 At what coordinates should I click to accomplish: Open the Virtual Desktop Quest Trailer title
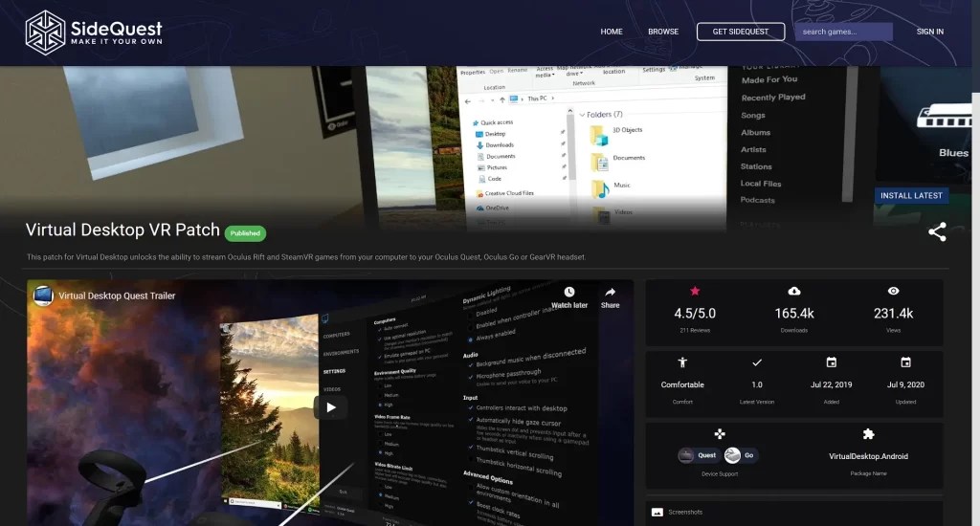point(117,296)
